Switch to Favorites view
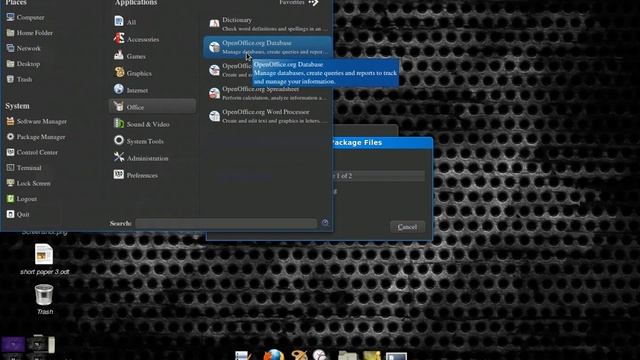 tap(298, 2)
